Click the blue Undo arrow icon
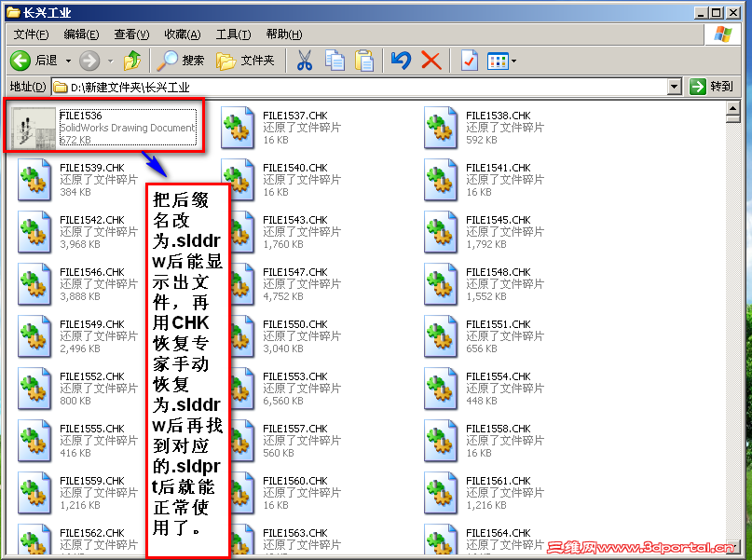Screen dimensions: 752x560 tap(401, 61)
